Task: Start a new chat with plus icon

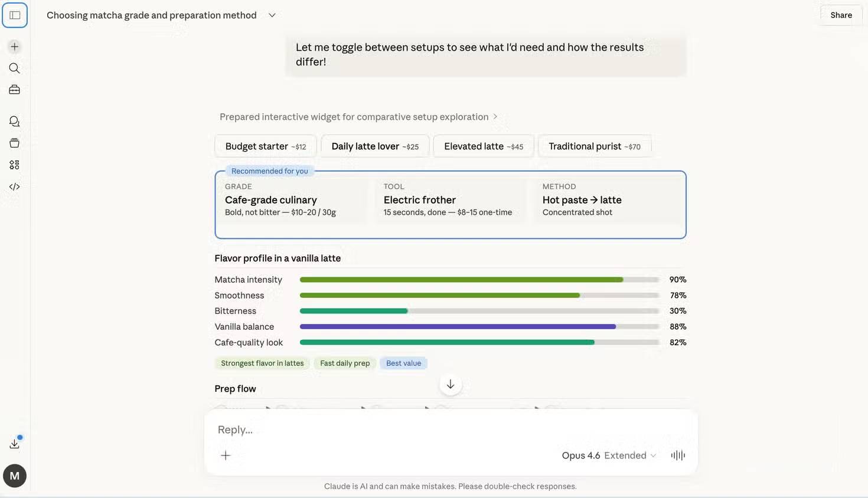Action: coord(15,47)
